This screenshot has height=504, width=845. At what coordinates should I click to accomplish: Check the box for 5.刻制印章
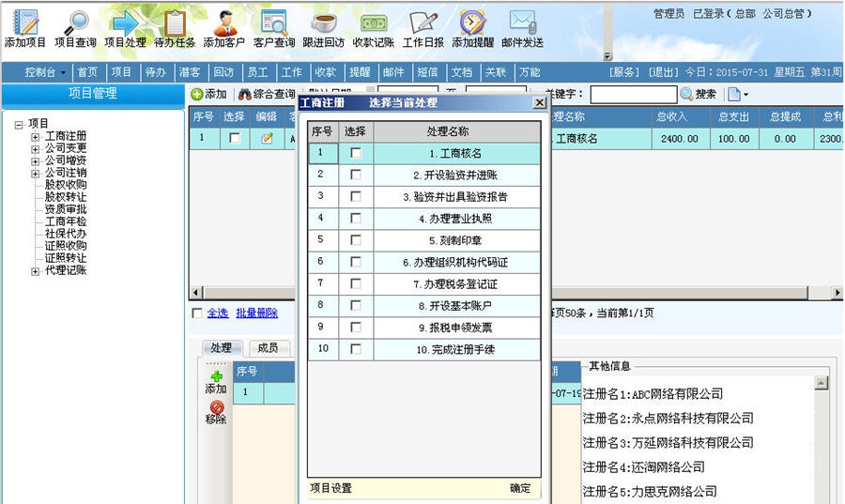coord(356,240)
